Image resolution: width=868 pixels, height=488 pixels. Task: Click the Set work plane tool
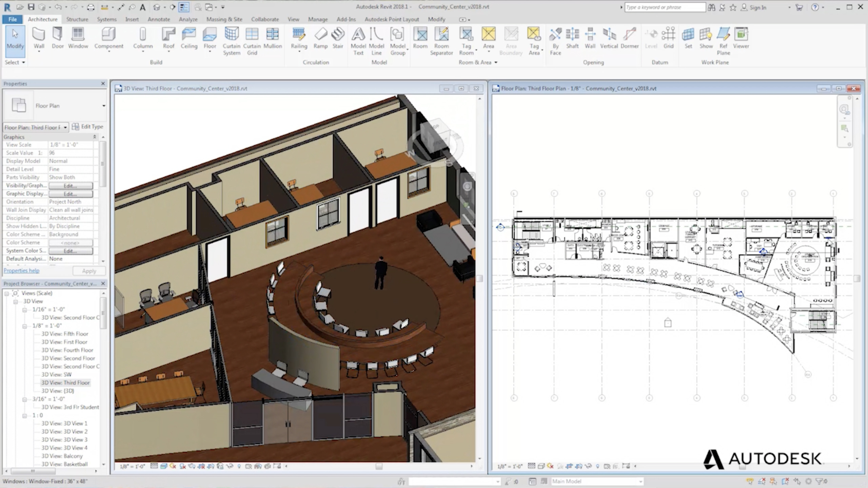[688, 38]
